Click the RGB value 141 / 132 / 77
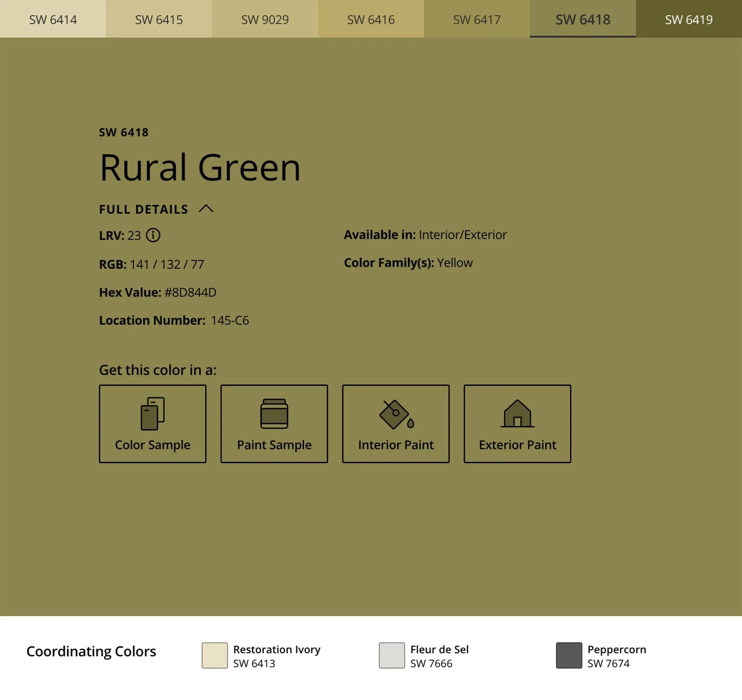742x700 pixels. 167,264
